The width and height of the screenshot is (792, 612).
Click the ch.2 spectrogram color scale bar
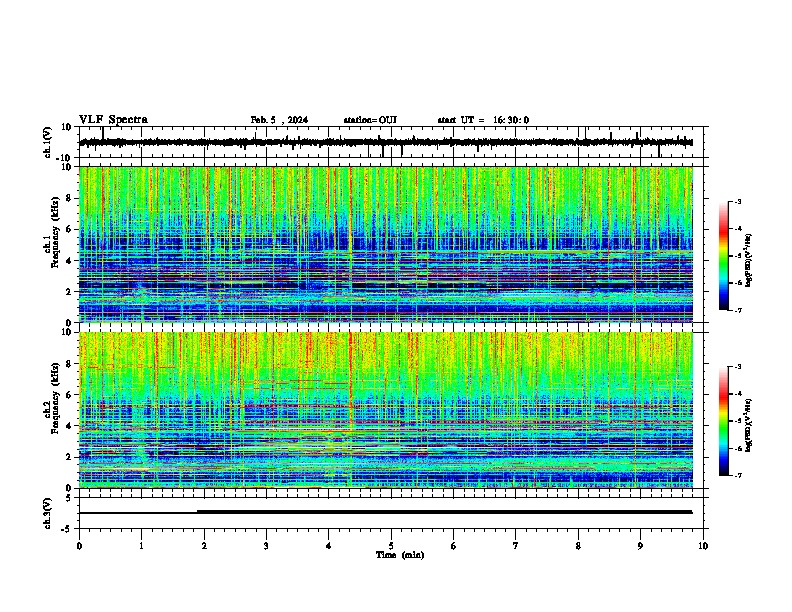coord(723,421)
